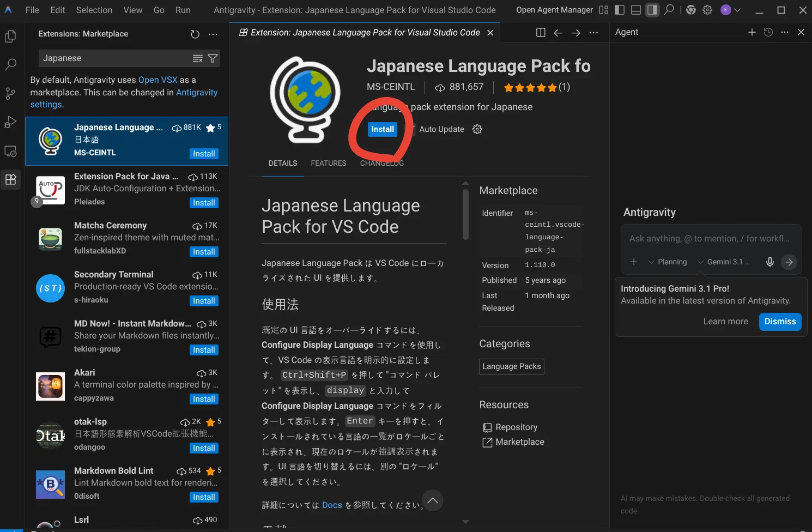The image size is (812, 532).
Task: Select the Extensions icon in activity bar
Action: (10, 179)
